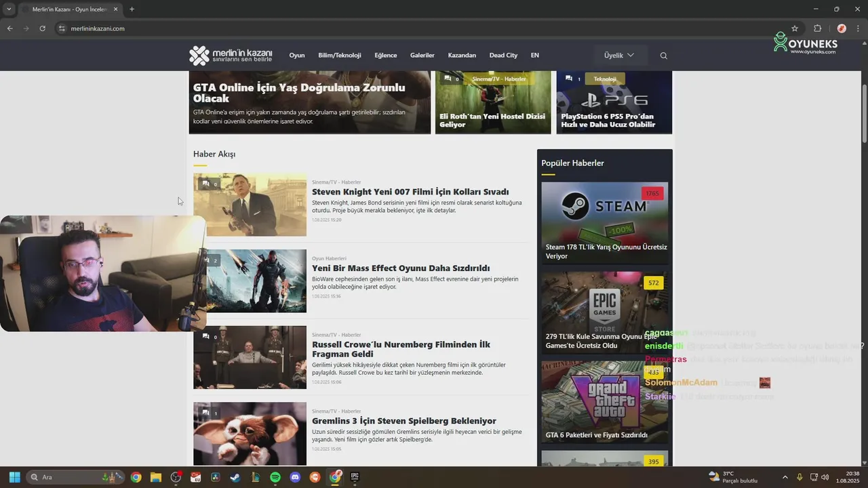Reload the page with the refresh icon
Viewport: 868px width, 488px height.
pos(42,28)
